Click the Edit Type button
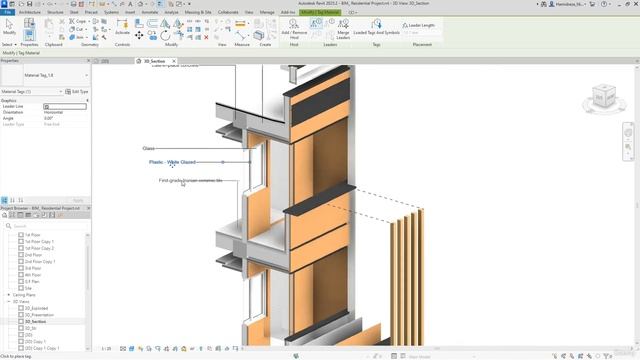The height and width of the screenshot is (360, 640). [77, 92]
